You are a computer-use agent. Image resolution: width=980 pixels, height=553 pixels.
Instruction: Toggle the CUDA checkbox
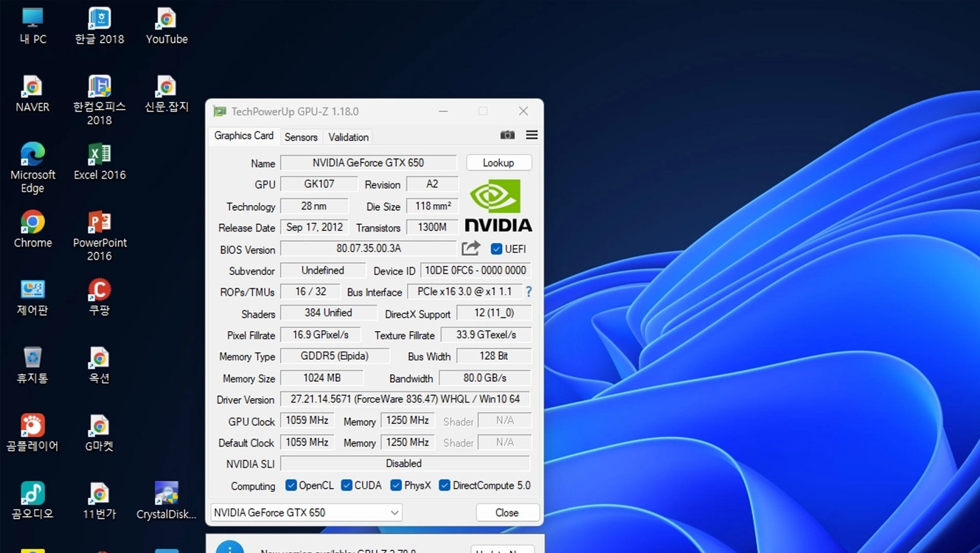347,485
